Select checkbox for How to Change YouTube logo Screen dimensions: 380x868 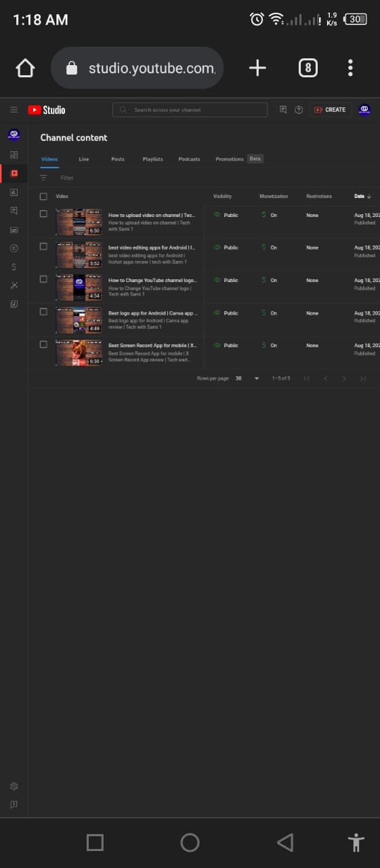(43, 279)
